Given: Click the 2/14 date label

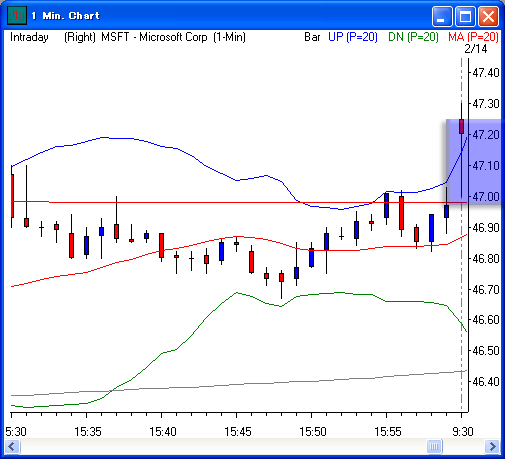Looking at the screenshot, I should point(476,49).
